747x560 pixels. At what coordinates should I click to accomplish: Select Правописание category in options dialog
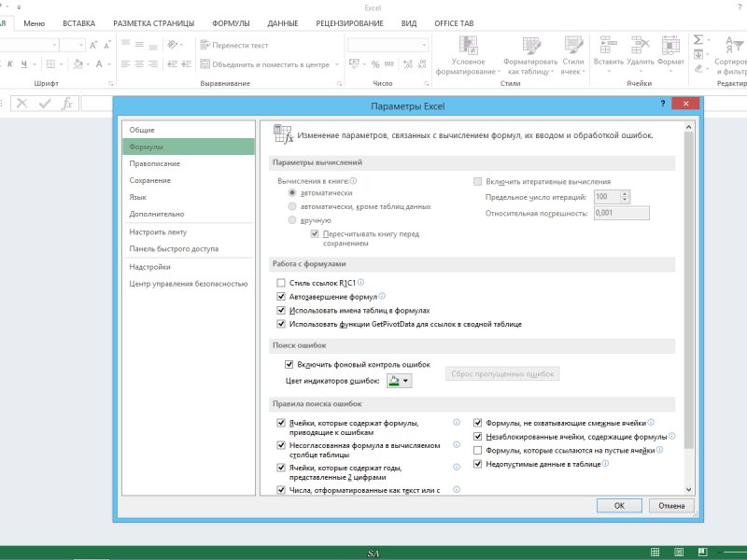[x=189, y=163]
